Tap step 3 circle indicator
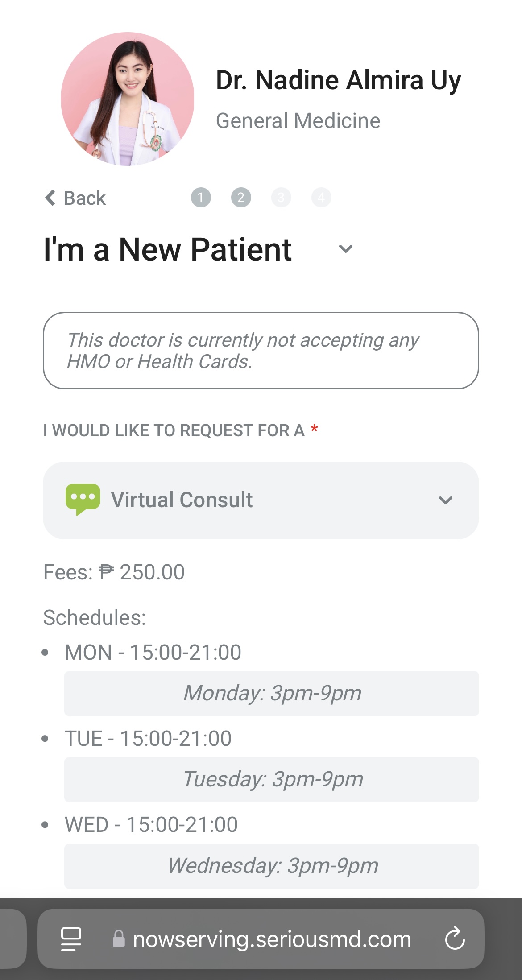Viewport: 522px width, 980px height. pos(281,198)
